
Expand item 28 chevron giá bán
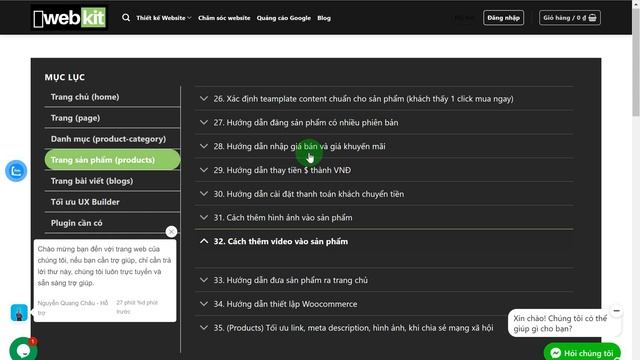click(204, 146)
